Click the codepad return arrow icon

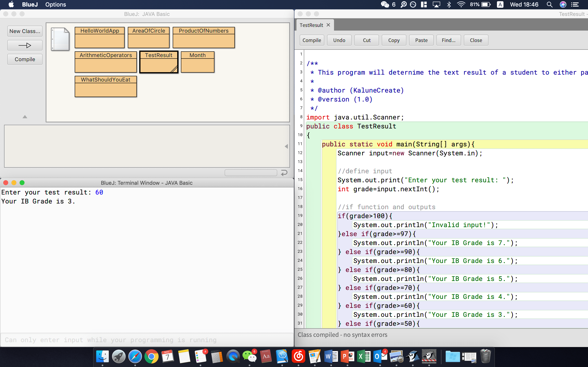click(x=284, y=172)
